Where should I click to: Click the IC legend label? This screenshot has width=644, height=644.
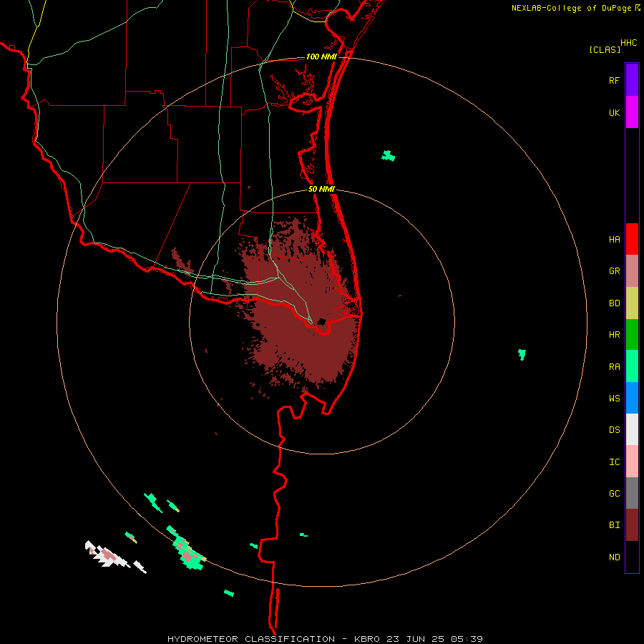click(614, 462)
